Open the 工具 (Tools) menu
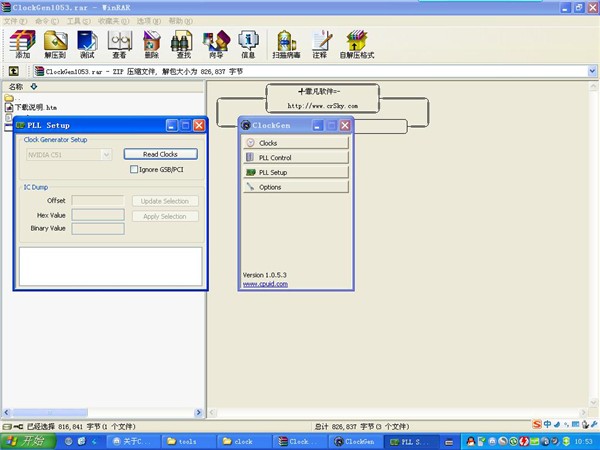The image size is (600, 450). [78, 21]
